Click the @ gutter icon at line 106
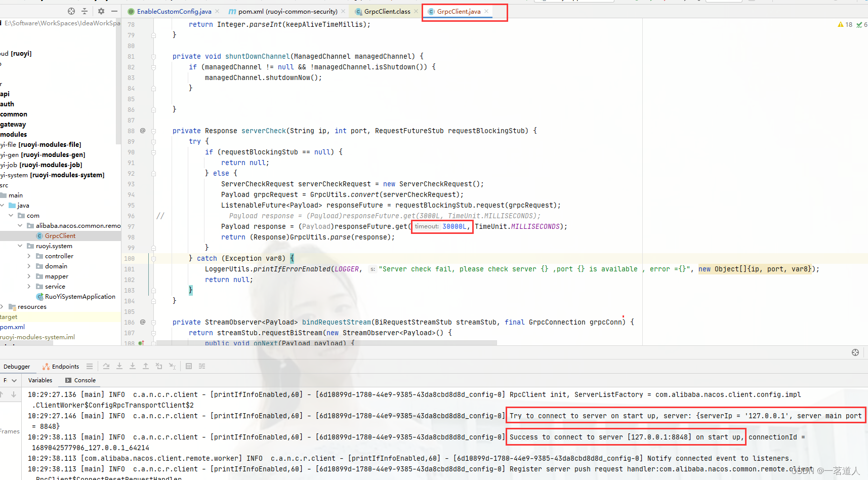This screenshot has width=868, height=480. 143,322
